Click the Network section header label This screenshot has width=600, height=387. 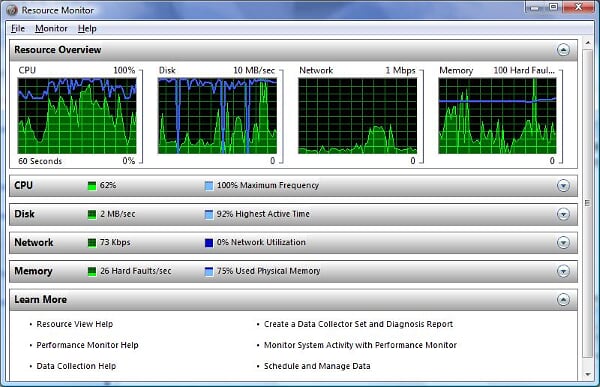coord(34,242)
